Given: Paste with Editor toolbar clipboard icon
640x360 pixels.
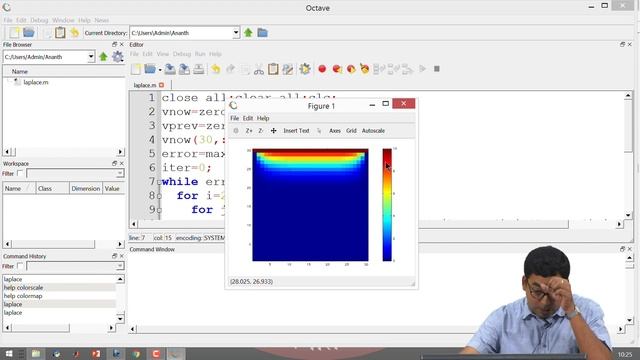Looking at the screenshot, I should coord(273,69).
